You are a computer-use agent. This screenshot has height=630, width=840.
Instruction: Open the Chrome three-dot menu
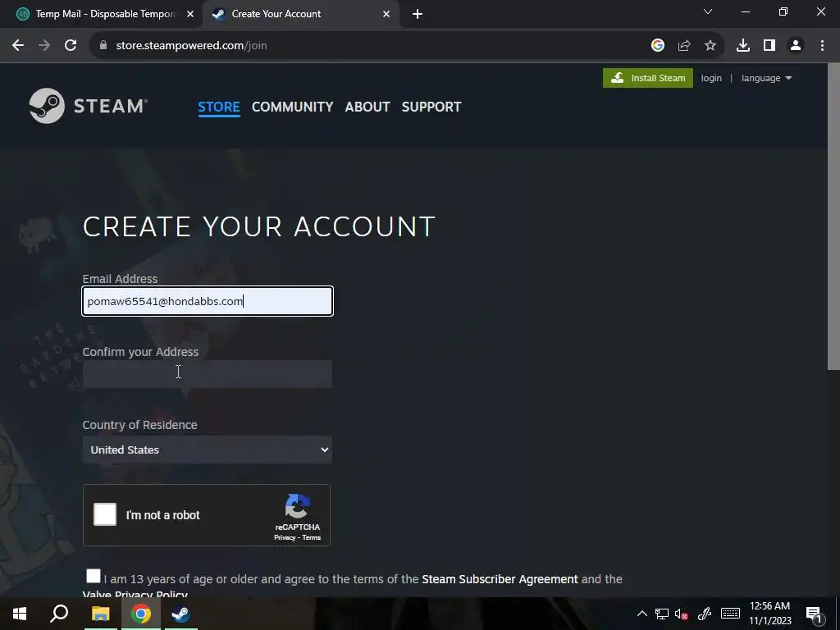pos(822,46)
